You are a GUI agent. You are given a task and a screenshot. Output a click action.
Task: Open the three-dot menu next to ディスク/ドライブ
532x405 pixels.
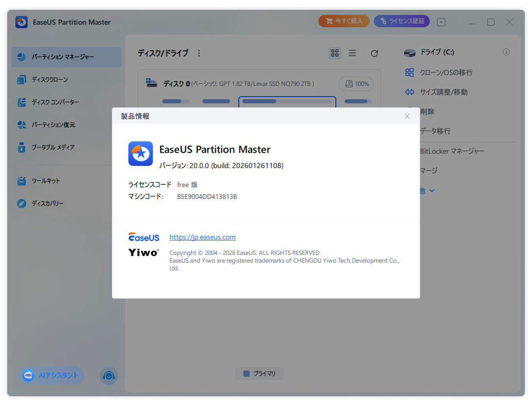coord(199,52)
